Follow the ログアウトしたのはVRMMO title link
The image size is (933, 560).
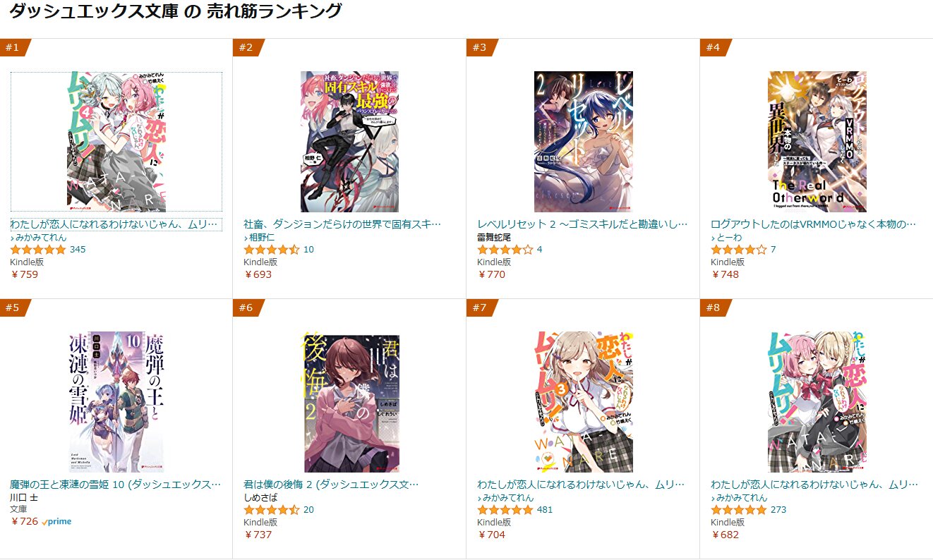point(813,224)
